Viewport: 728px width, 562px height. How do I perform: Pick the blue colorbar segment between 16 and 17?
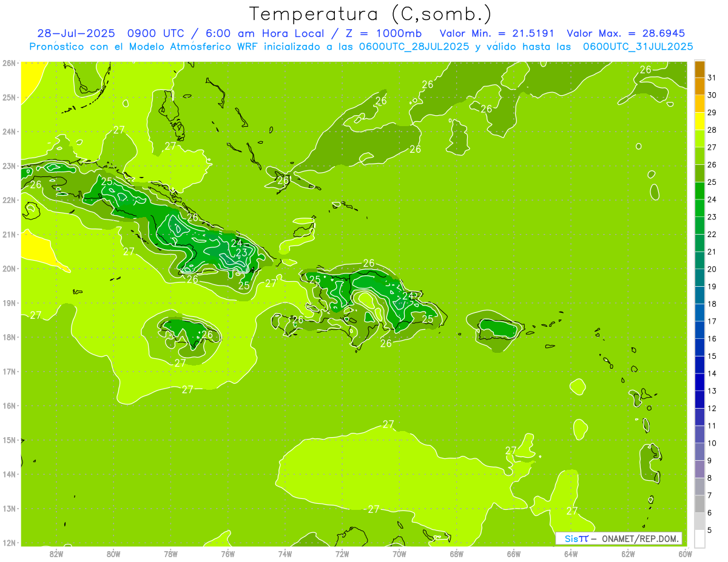(x=699, y=330)
